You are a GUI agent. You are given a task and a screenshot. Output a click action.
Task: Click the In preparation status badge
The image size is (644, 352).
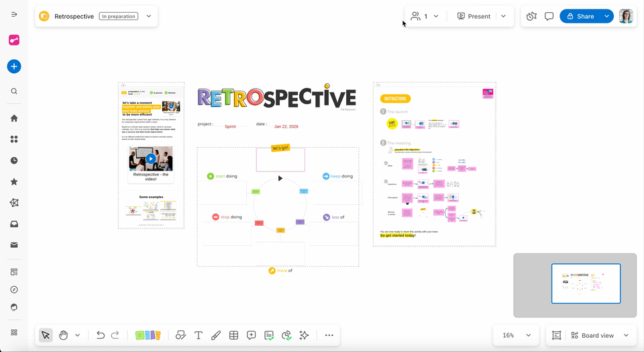point(119,16)
